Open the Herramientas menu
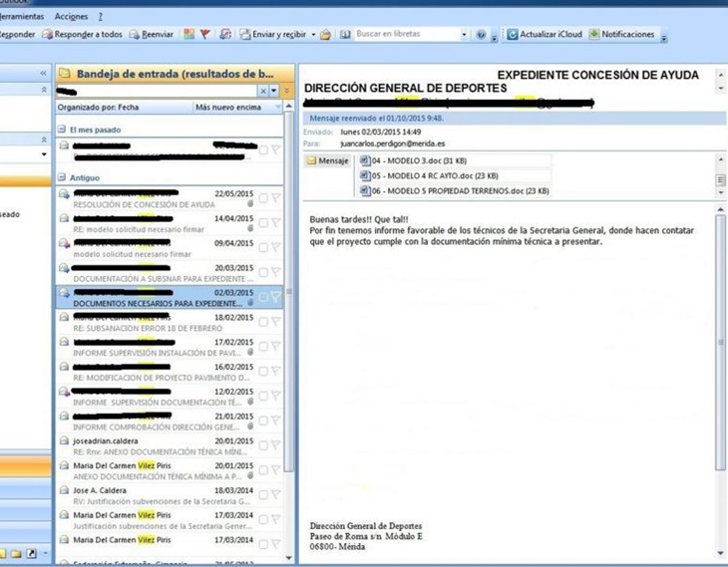The image size is (728, 567). pyautogui.click(x=21, y=17)
